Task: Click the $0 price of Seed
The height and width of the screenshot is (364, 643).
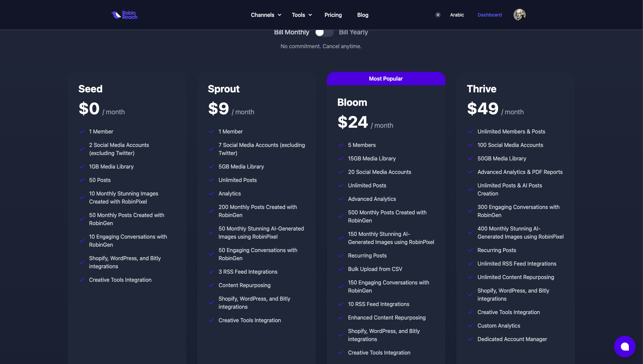Action: [89, 109]
